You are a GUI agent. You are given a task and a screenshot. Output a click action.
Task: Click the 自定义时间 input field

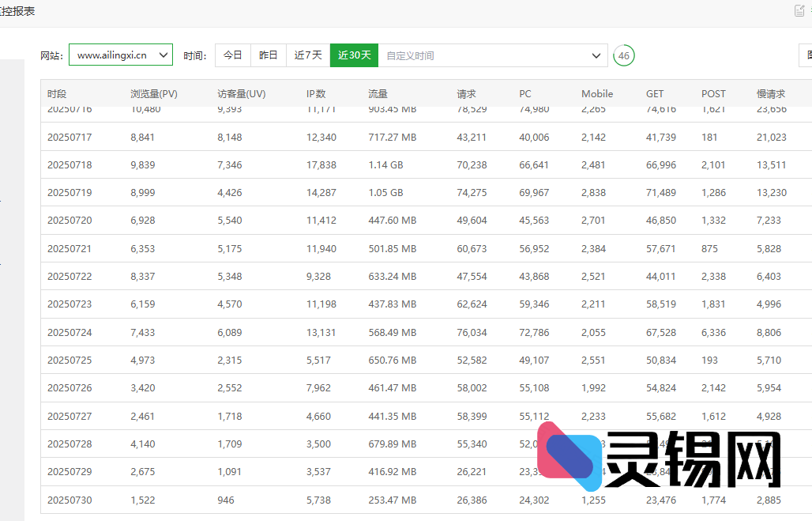[482, 55]
